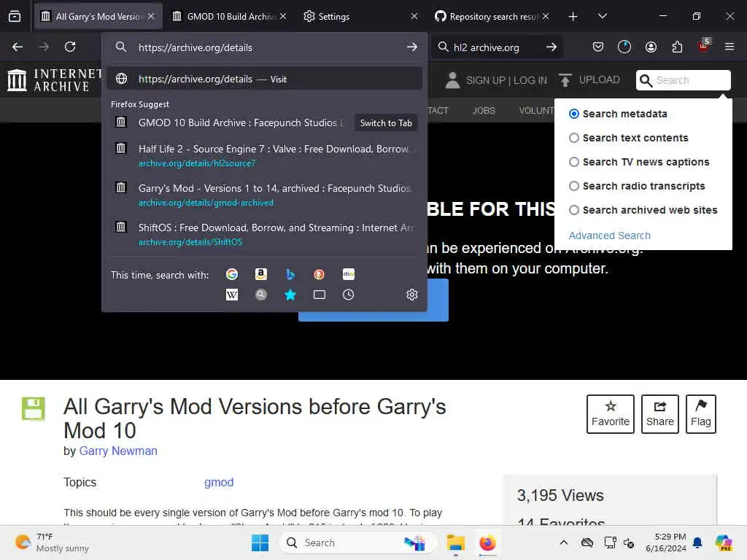Click the Upload arrow icon

[x=565, y=80]
